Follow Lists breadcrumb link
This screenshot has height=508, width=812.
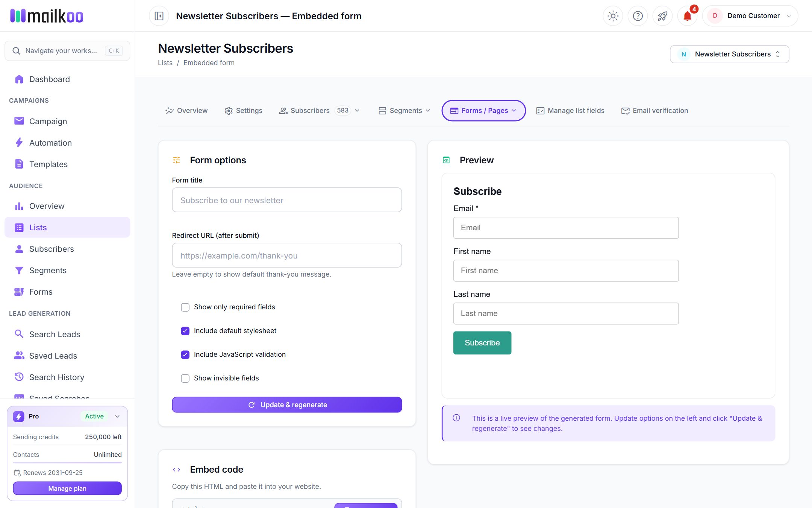coord(165,63)
